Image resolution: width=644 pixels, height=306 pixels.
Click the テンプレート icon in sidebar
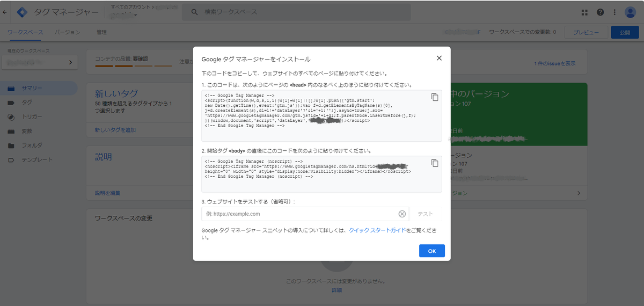(11, 160)
